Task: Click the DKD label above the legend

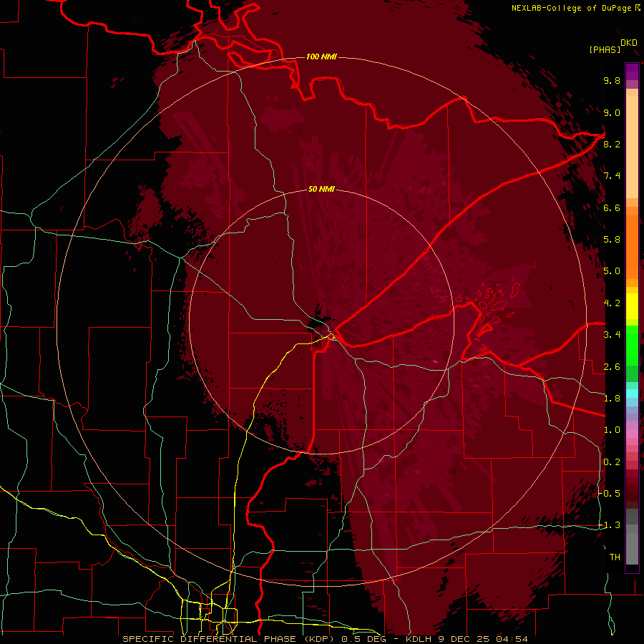Action: click(629, 43)
